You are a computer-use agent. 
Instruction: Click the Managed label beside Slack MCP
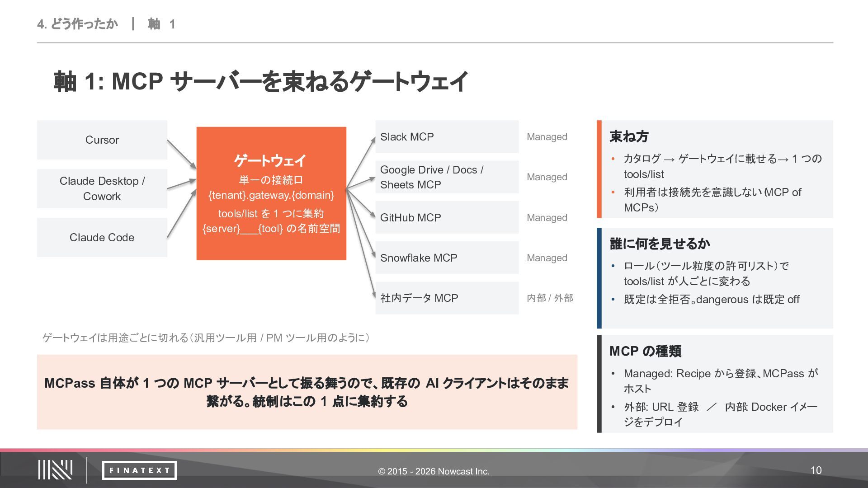[547, 137]
